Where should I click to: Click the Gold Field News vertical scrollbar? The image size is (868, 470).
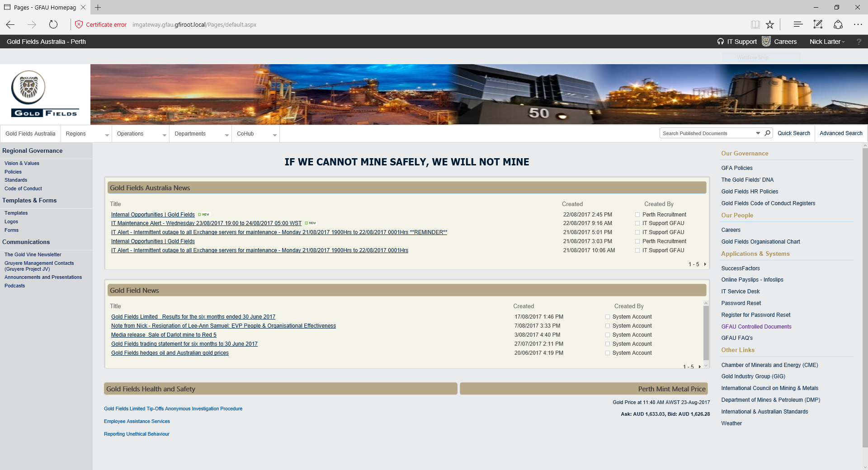[706, 333]
